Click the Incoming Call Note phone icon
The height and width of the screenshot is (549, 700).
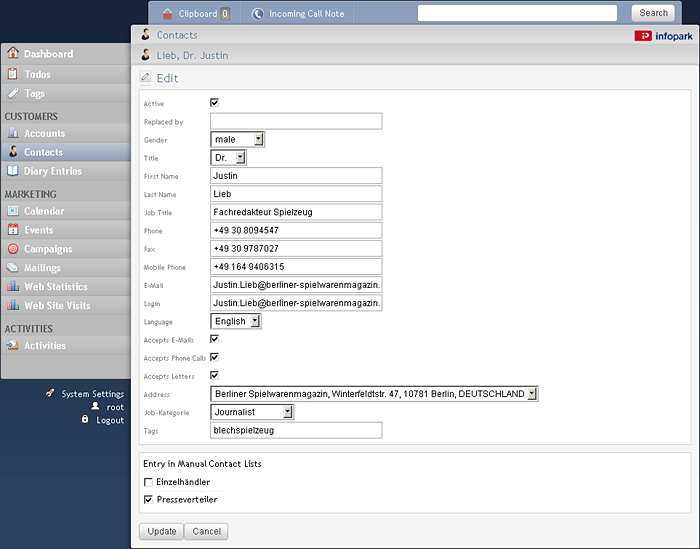(x=258, y=14)
